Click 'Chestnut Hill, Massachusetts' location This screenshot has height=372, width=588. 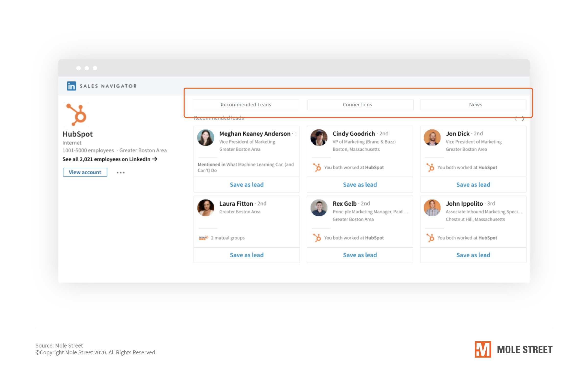pyautogui.click(x=475, y=219)
